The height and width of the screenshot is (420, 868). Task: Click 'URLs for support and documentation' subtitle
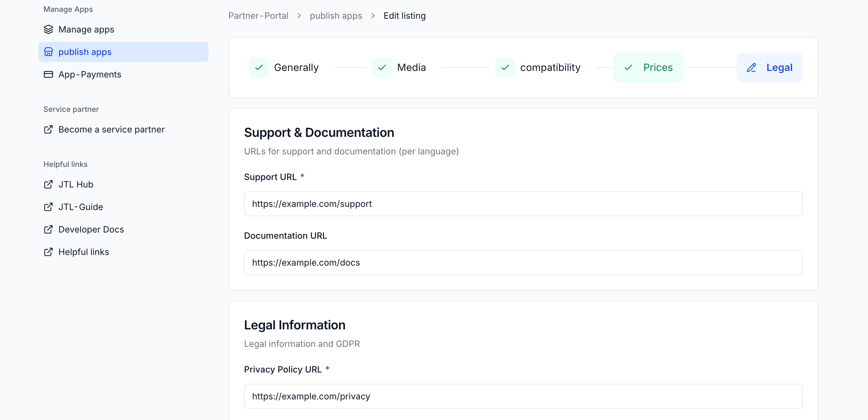tap(351, 151)
